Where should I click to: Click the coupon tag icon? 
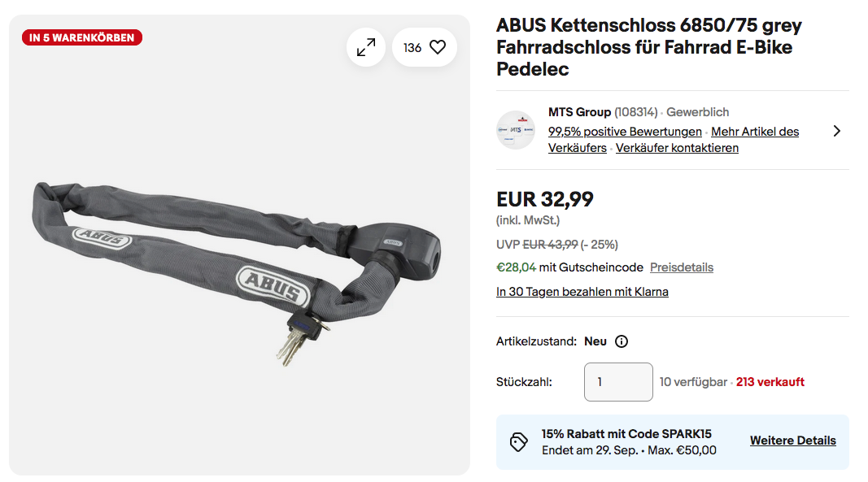click(x=518, y=441)
